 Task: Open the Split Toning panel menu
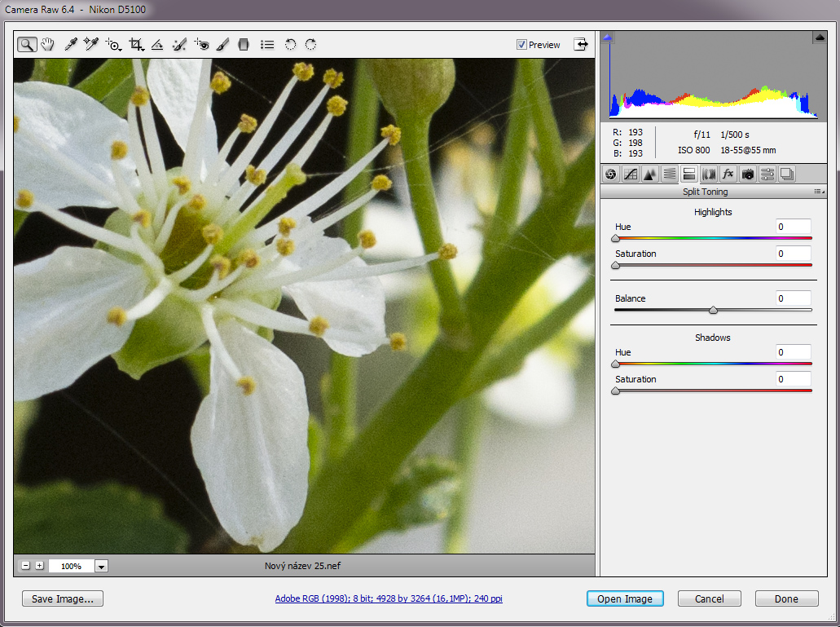(x=819, y=192)
